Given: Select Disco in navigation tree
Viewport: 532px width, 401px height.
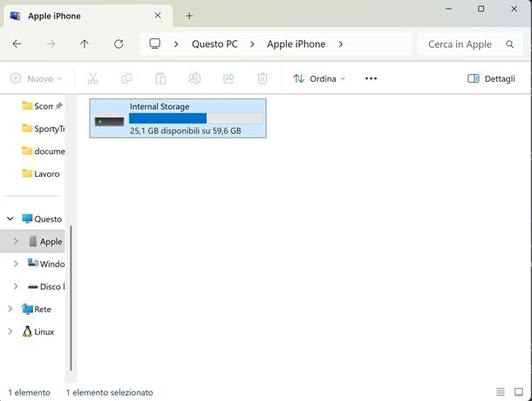Looking at the screenshot, I should click(46, 286).
